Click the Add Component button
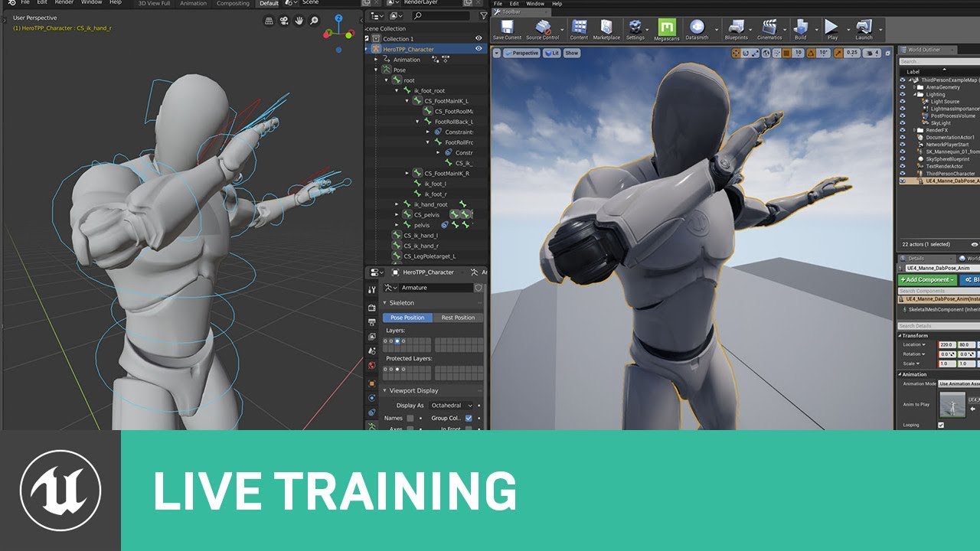Image resolution: width=980 pixels, height=551 pixels. pos(927,280)
